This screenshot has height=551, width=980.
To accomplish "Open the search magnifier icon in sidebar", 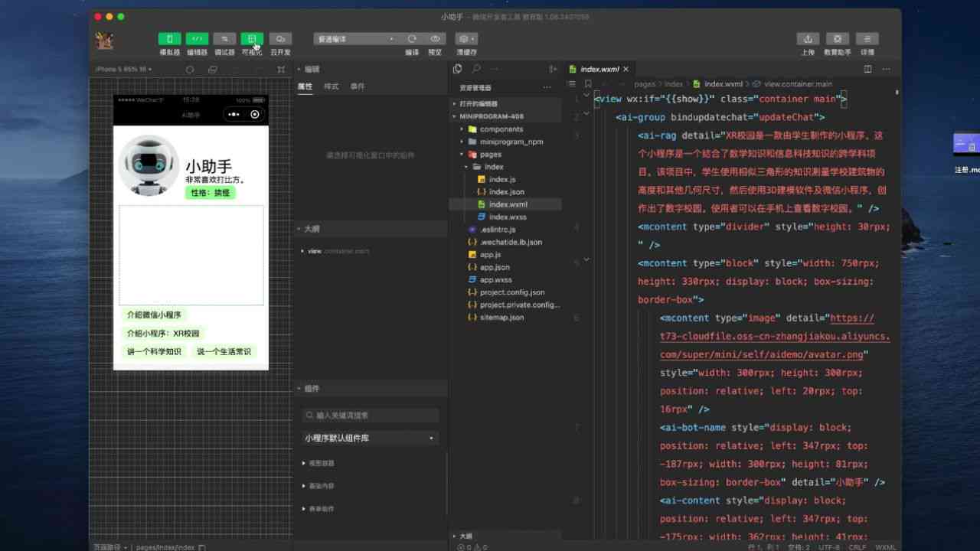I will 475,69.
